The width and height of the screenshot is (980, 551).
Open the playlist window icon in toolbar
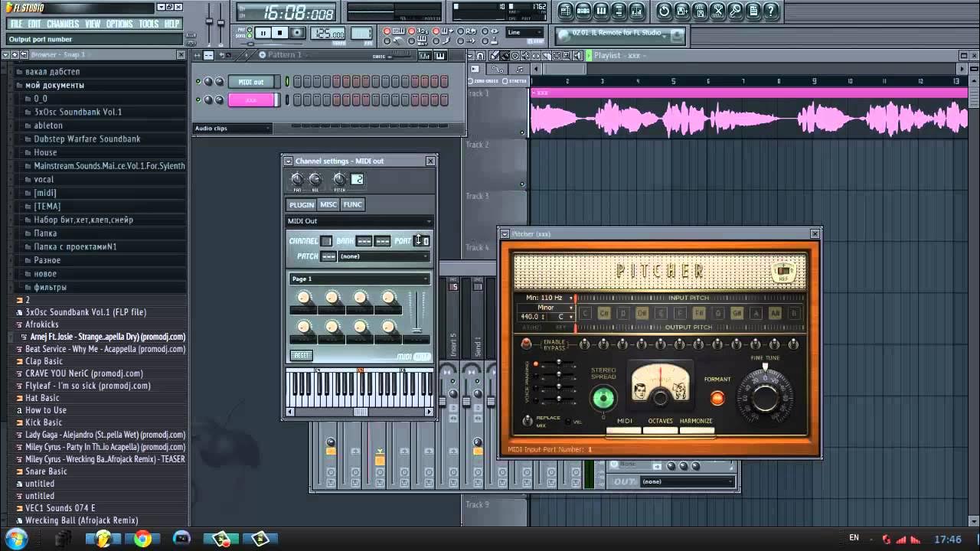point(566,11)
